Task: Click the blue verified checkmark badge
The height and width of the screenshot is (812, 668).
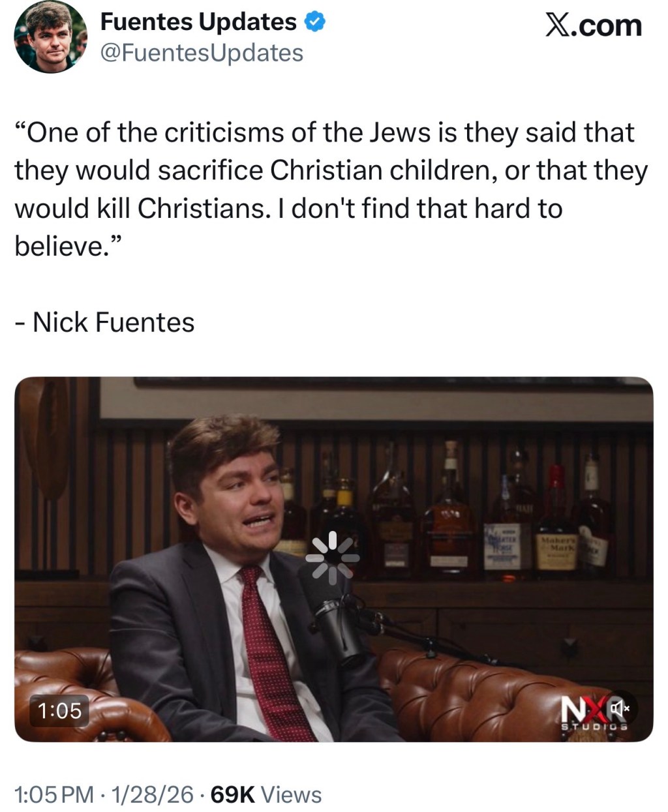Action: [316, 22]
